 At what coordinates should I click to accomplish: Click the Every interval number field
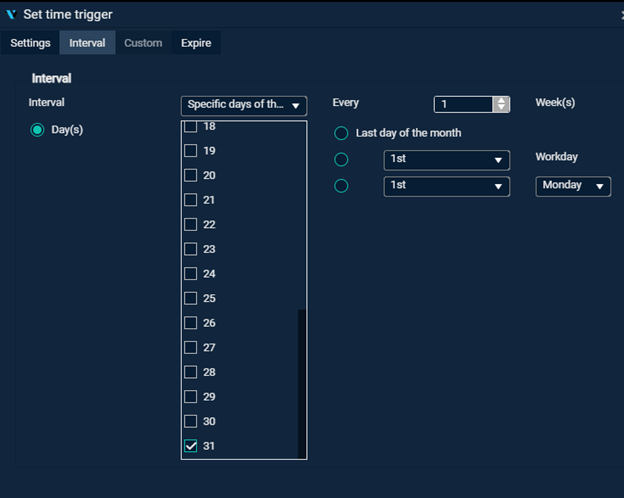[x=464, y=104]
